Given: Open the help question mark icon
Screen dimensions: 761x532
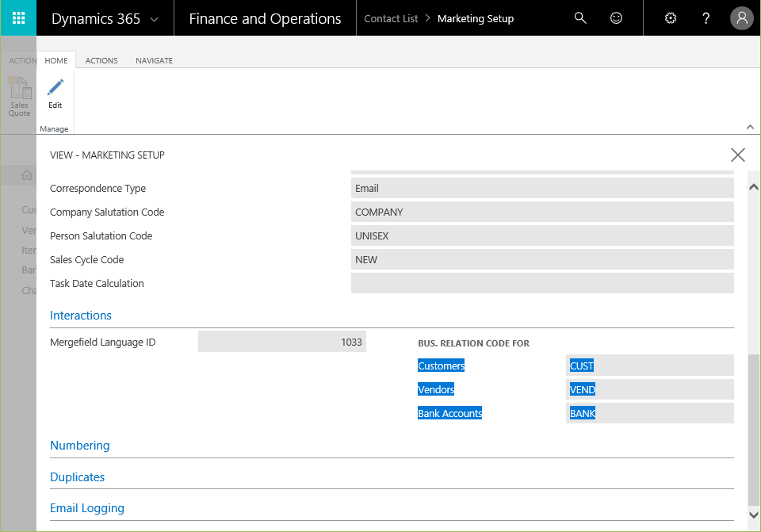Looking at the screenshot, I should pos(706,18).
